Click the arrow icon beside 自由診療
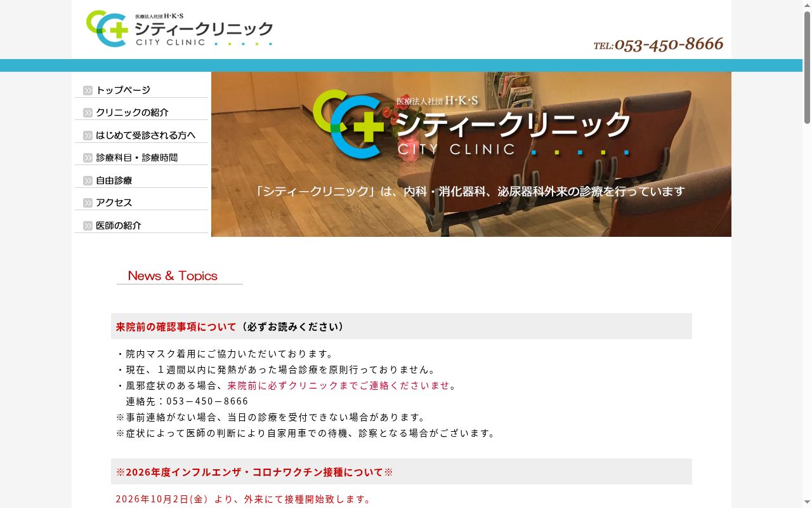This screenshot has height=508, width=812. point(88,180)
